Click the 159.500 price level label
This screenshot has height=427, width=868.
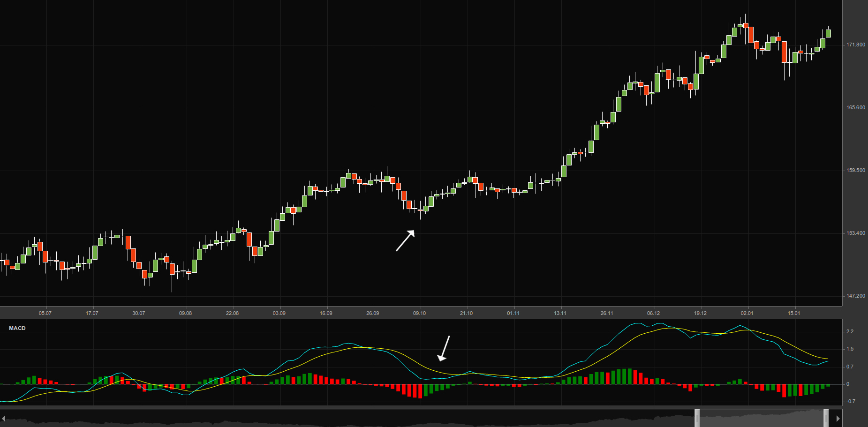click(855, 171)
